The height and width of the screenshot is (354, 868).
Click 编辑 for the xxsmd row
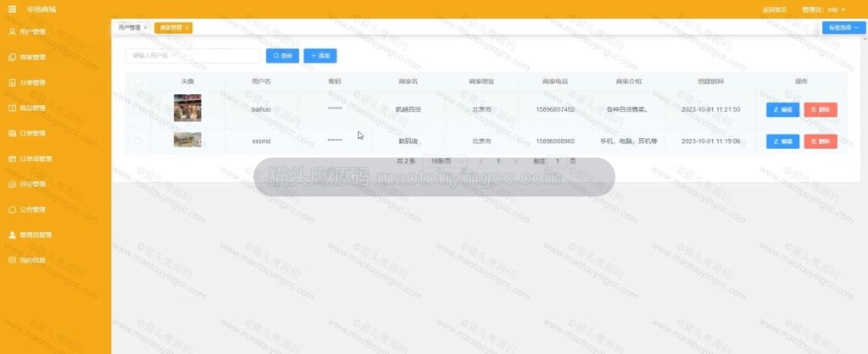782,141
